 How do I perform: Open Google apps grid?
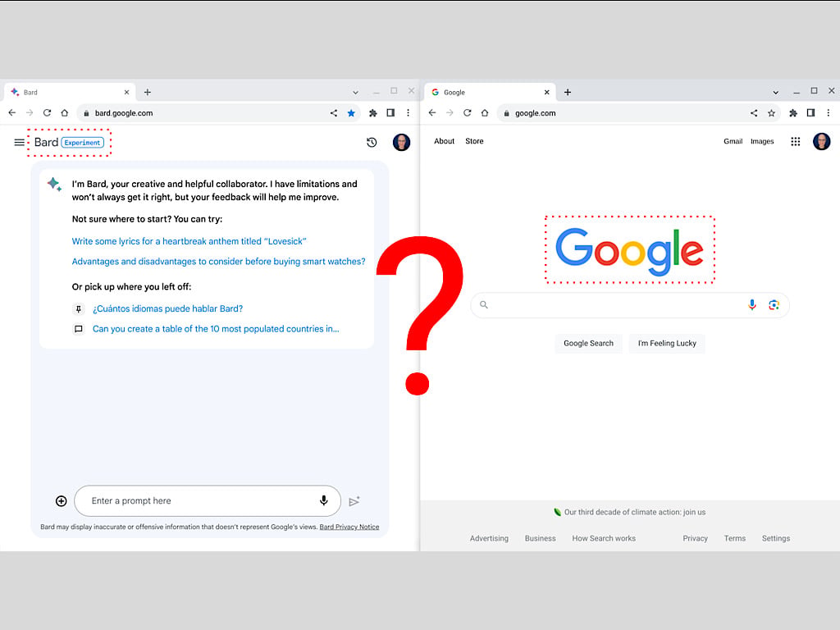pos(796,141)
